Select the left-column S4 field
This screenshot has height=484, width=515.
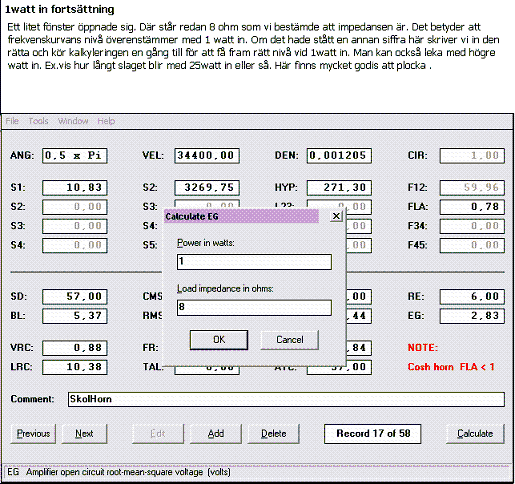click(x=75, y=246)
